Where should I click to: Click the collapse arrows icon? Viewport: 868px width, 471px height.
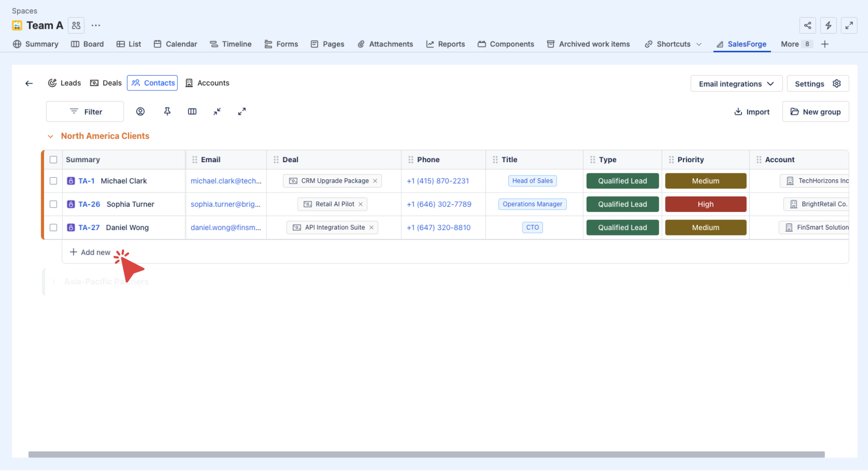pyautogui.click(x=217, y=111)
